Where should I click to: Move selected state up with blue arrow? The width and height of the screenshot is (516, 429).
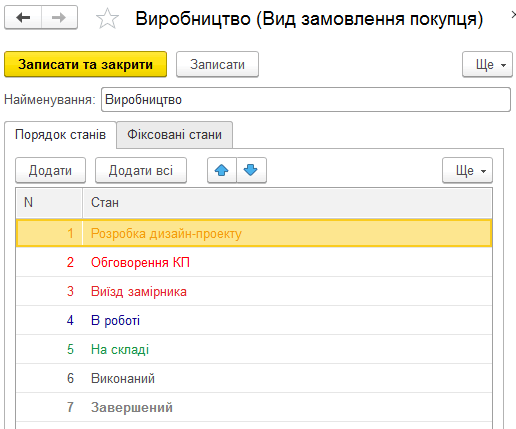point(222,170)
